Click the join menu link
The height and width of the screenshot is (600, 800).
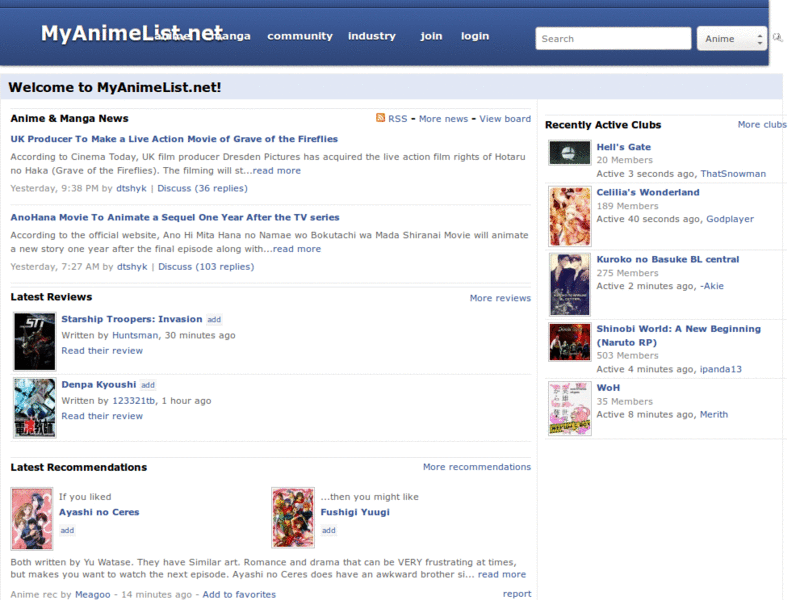431,36
